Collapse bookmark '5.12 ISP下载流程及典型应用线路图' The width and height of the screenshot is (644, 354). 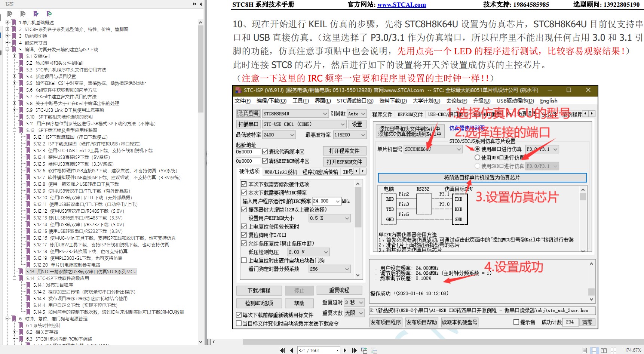(x=15, y=130)
